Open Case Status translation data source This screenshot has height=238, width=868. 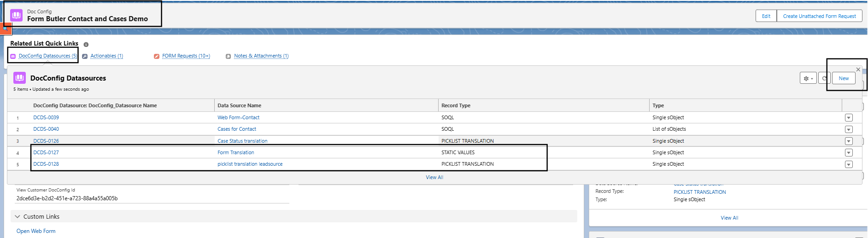coord(242,141)
